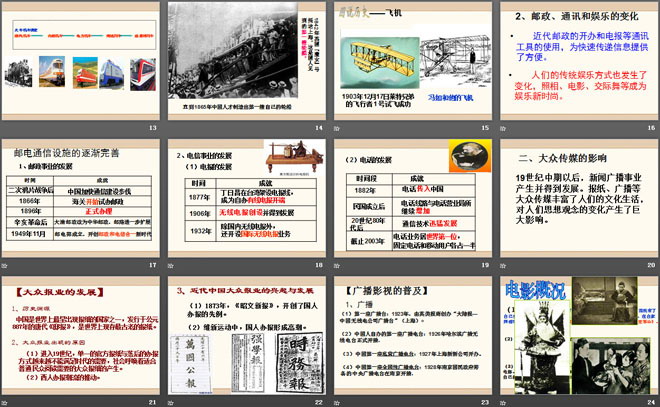Click slide number 16 label

652,128
